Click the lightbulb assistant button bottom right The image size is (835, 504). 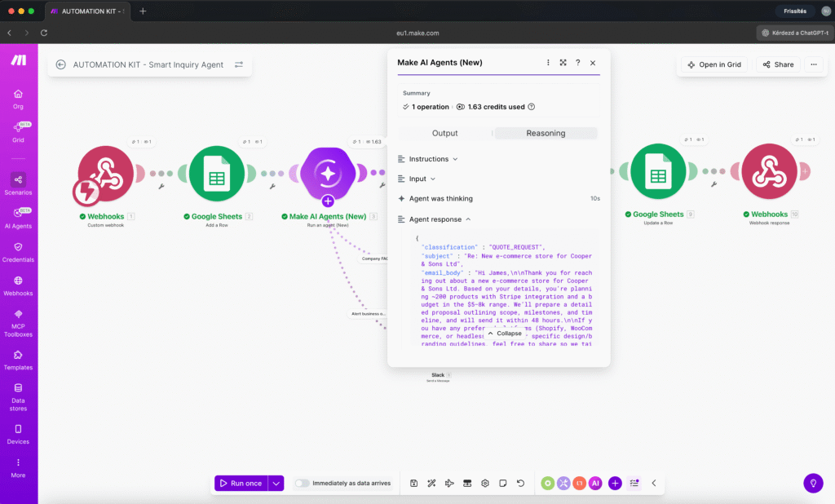(813, 483)
